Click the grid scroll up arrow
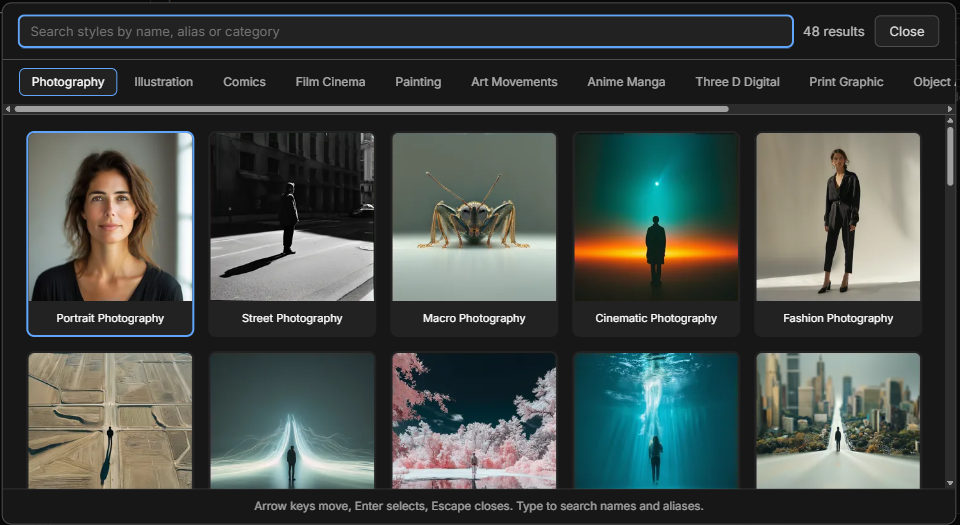Viewport: 960px width, 525px height. [950, 121]
